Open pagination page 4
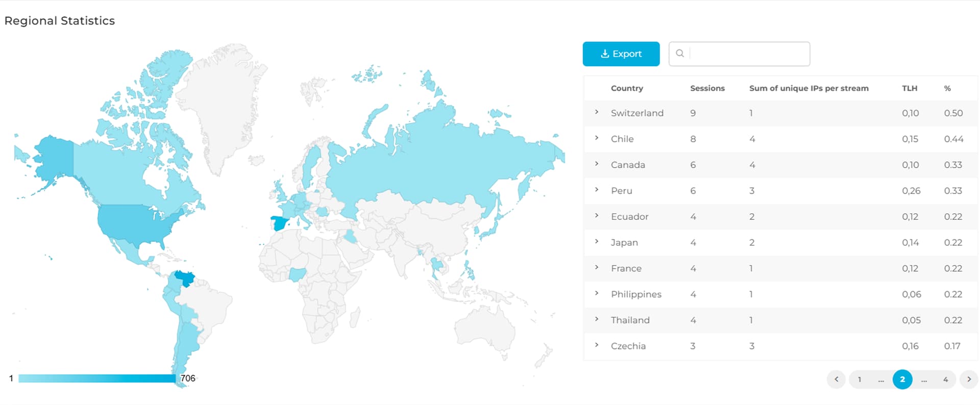Viewport: 980px width, 405px height. 945,379
